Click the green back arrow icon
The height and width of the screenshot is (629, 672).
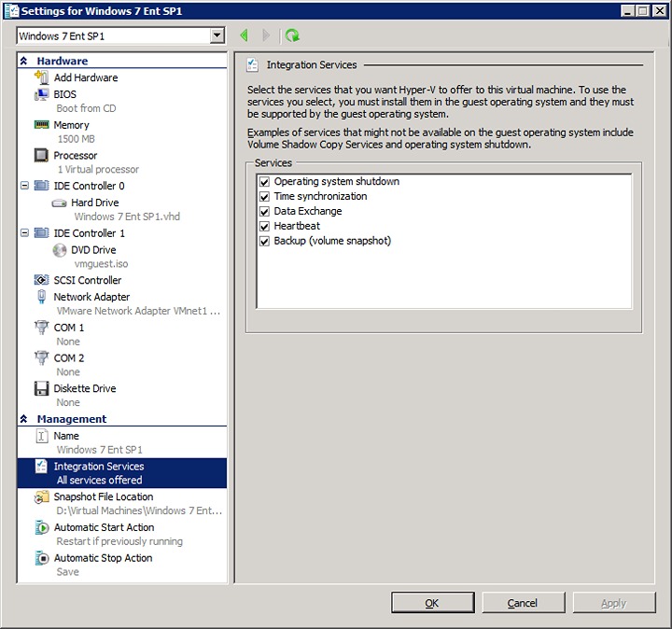point(245,35)
